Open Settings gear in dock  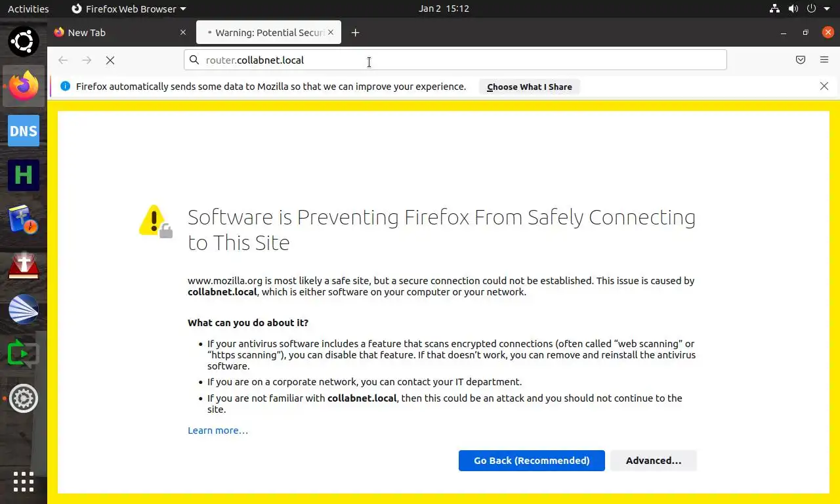[24, 398]
